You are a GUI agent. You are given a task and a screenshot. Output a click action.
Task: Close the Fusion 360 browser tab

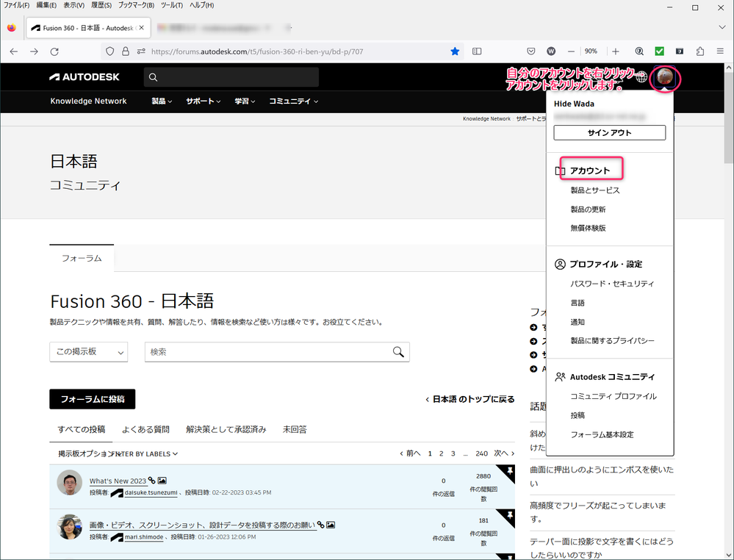click(x=141, y=28)
